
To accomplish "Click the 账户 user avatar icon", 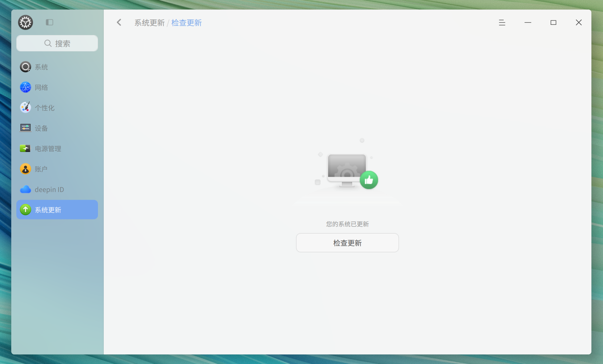I will (26, 169).
